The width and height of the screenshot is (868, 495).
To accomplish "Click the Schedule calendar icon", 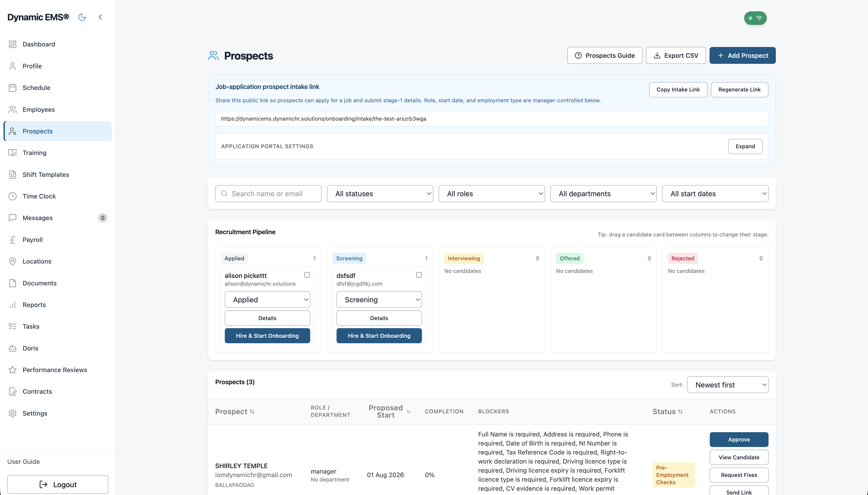I will [13, 88].
